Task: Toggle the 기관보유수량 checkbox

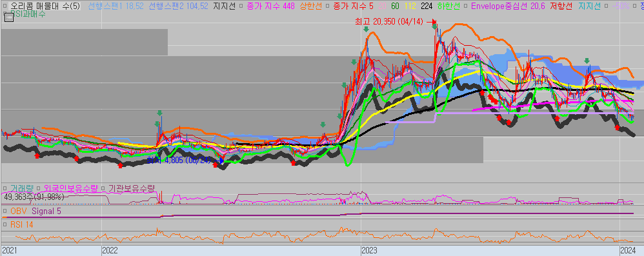Action: (x=103, y=189)
